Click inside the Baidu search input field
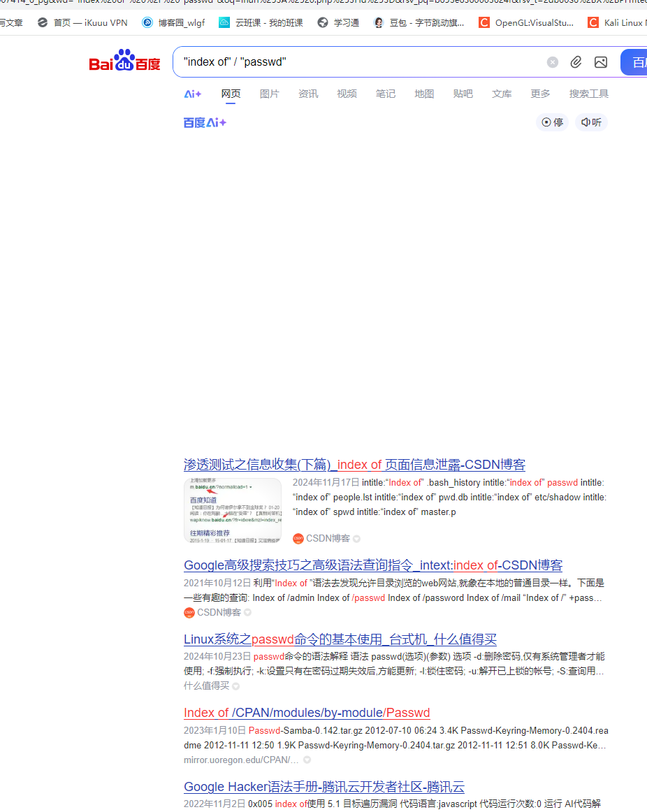The image size is (647, 812). pos(349,61)
